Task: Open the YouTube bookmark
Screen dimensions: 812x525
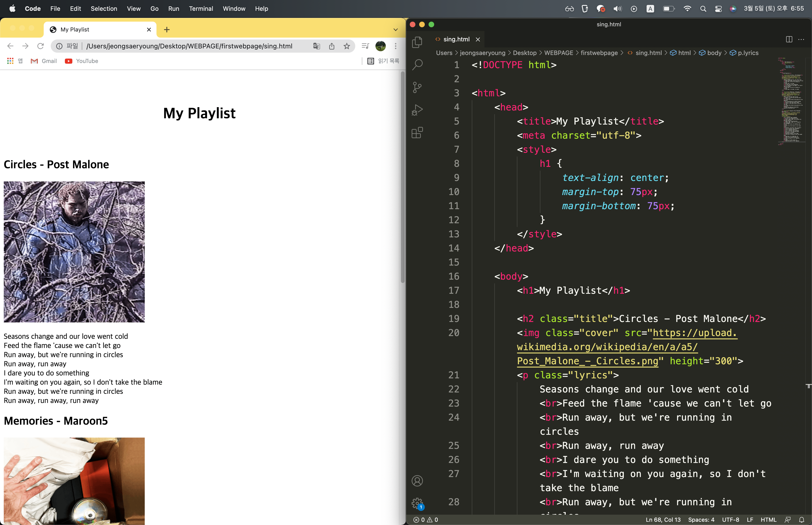Action: tap(82, 61)
